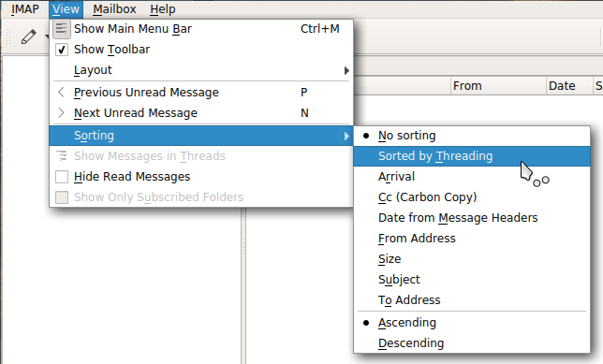603x364 pixels.
Task: Toggle the Show Toolbar checkmark
Action: tap(62, 50)
